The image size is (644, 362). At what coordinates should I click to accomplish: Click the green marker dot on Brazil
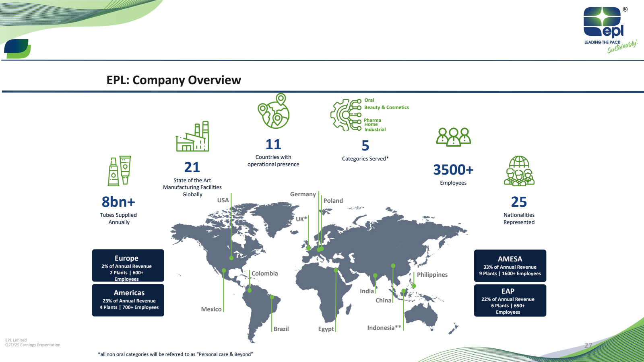272,297
